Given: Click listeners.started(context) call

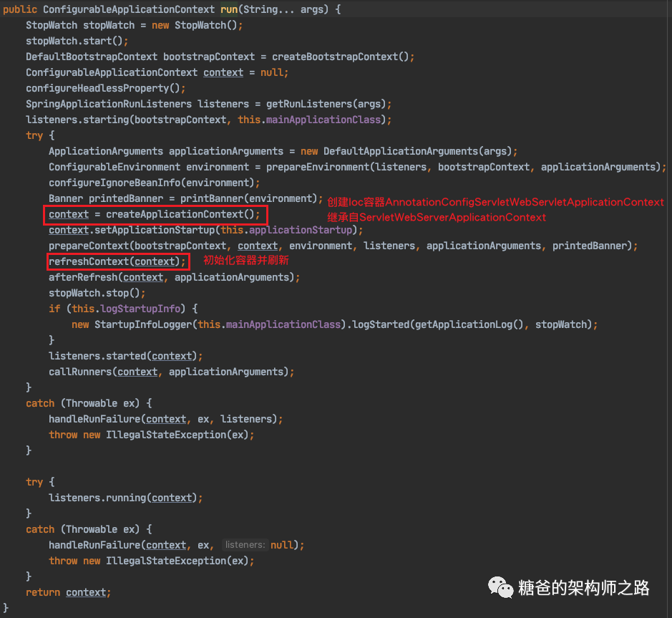Looking at the screenshot, I should point(123,356).
